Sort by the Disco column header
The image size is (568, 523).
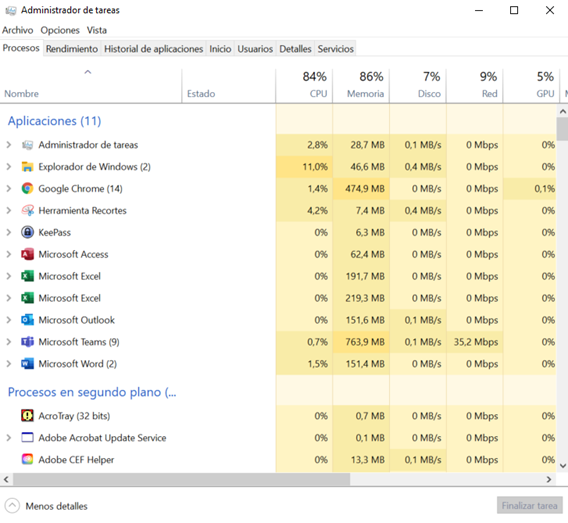click(418, 86)
